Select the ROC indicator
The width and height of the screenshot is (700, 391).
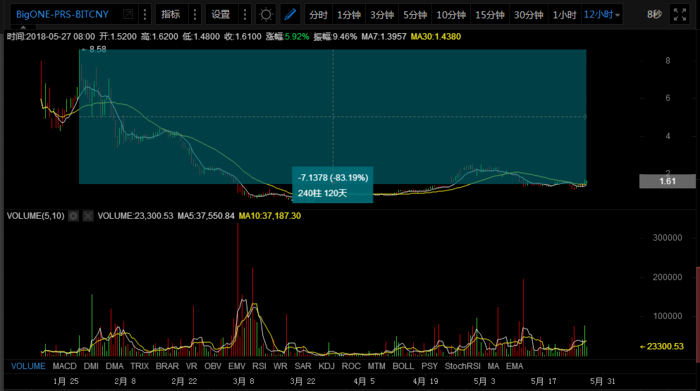pyautogui.click(x=351, y=366)
